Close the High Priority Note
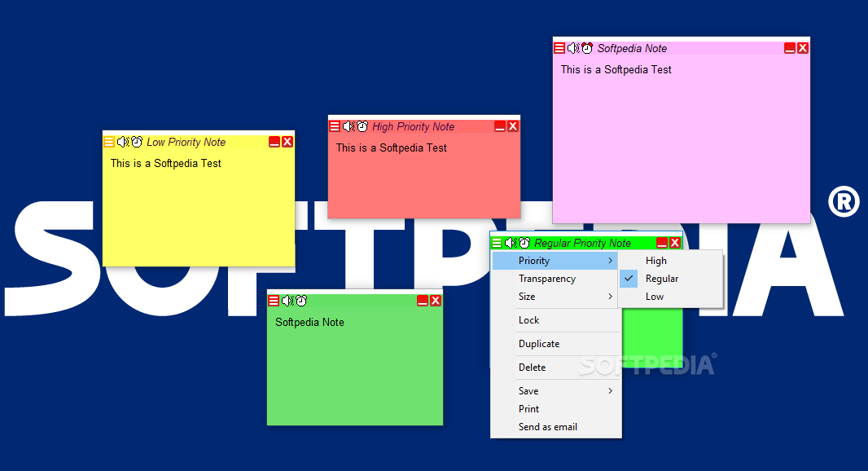The width and height of the screenshot is (868, 471). click(513, 126)
